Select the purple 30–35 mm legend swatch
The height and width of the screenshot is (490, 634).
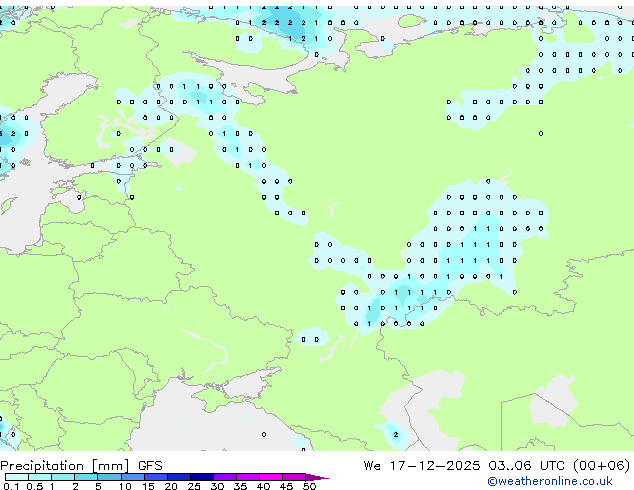click(x=225, y=477)
